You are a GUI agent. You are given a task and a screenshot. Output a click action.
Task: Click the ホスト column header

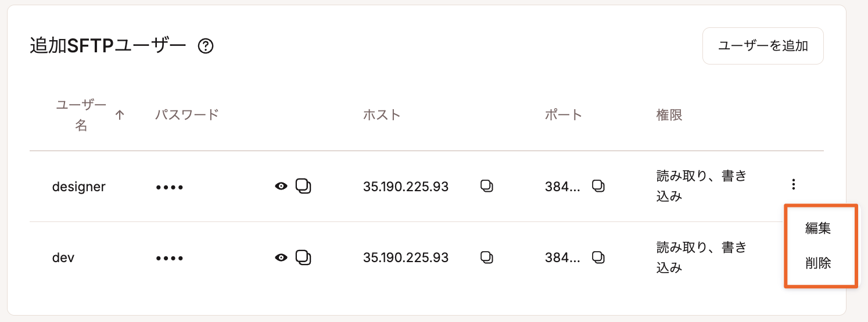point(382,115)
